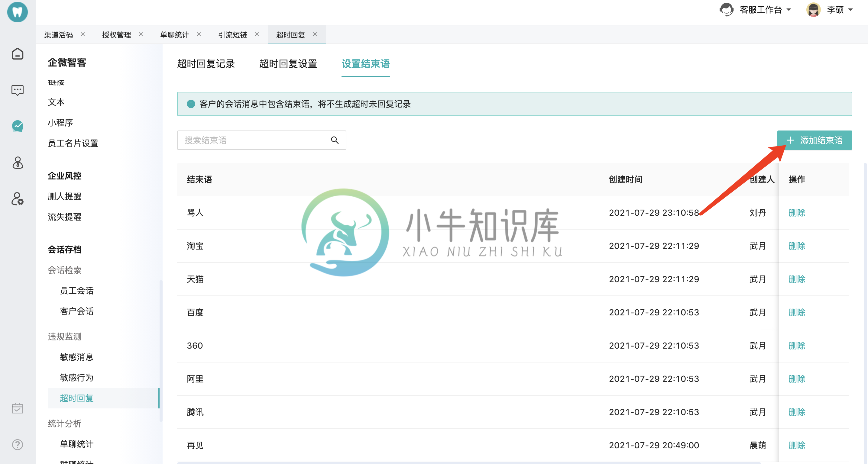Click creator name 晨萌
Image resolution: width=868 pixels, height=464 pixels.
757,446
